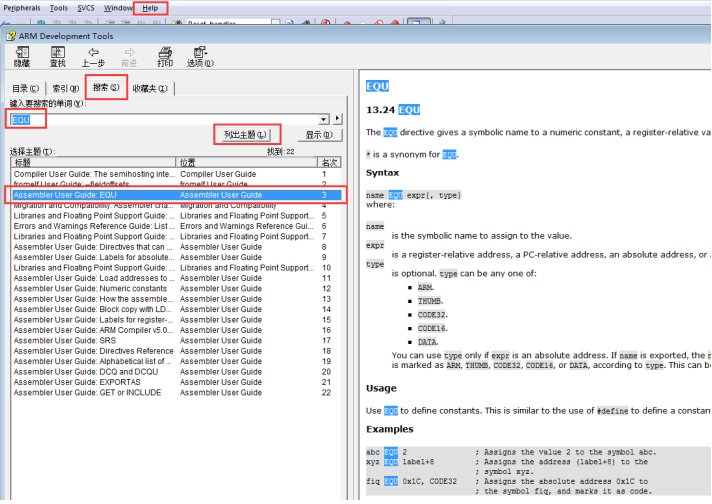Open the Options (选项) toolbar icon
The height and width of the screenshot is (504, 712).
(x=200, y=57)
